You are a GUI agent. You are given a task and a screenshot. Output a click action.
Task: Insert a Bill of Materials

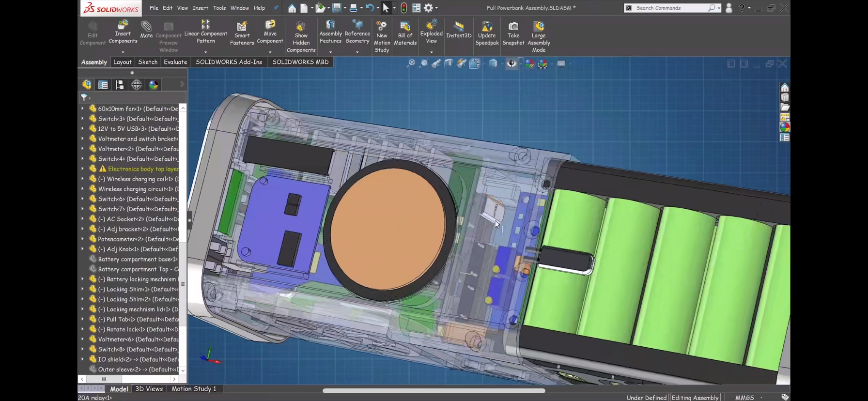click(405, 33)
